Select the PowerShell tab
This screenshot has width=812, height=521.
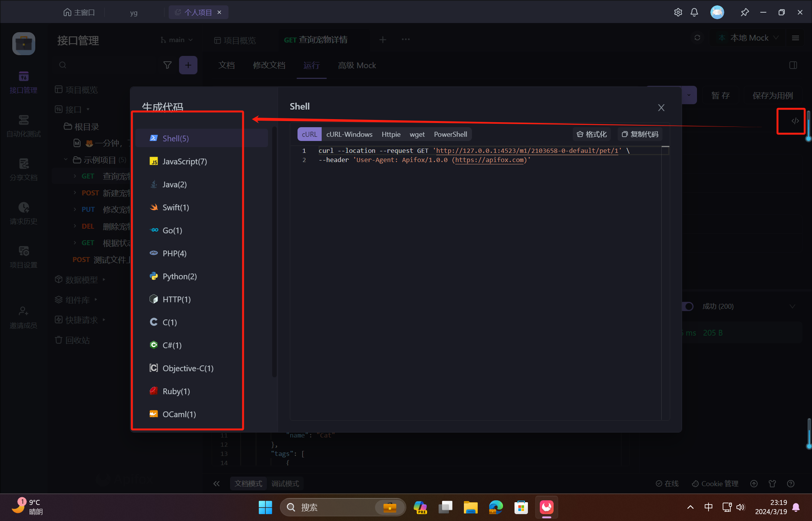coord(450,134)
